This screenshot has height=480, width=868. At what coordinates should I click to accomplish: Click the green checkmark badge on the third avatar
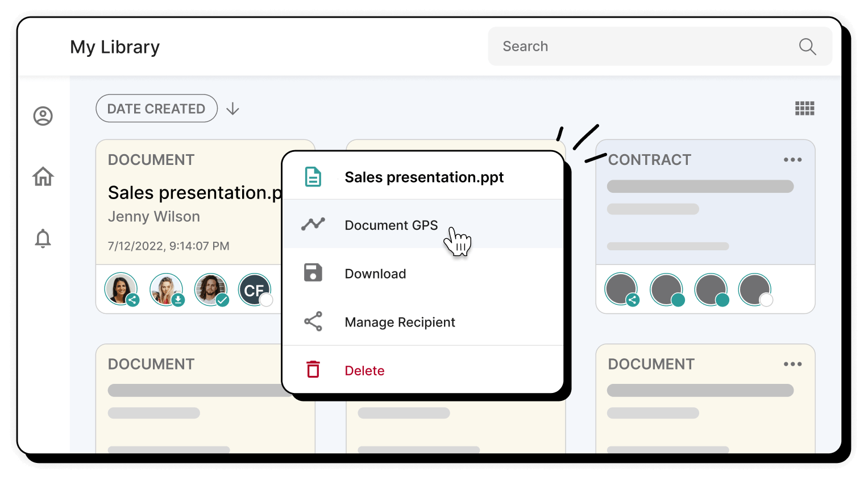pos(223,301)
